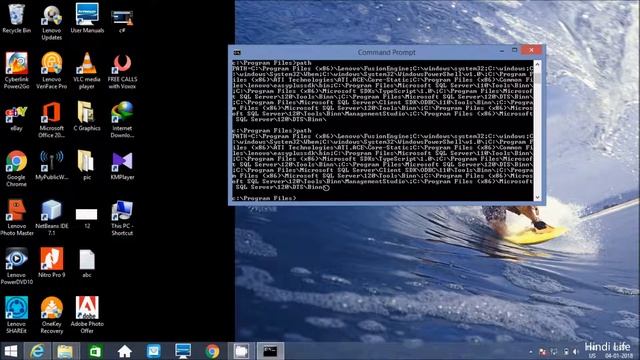Open Nitro Pro 9 desktop shortcut
The image size is (640, 360).
coord(51,262)
